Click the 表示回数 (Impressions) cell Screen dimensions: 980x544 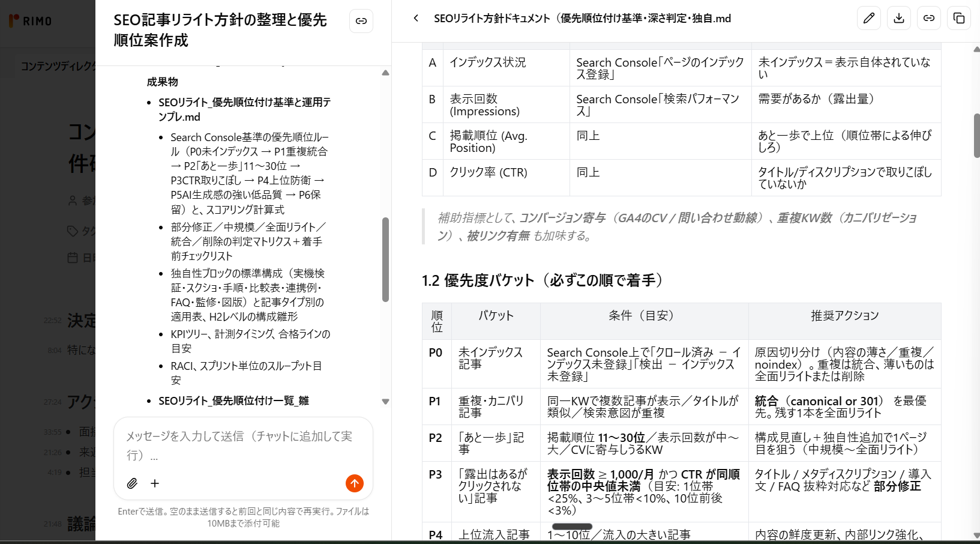[506, 104]
